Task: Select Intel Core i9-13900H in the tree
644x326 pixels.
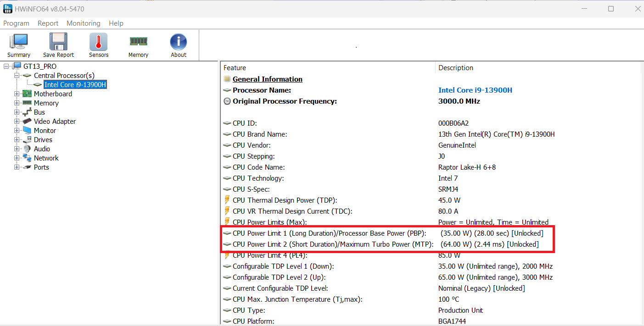Action: 75,84
